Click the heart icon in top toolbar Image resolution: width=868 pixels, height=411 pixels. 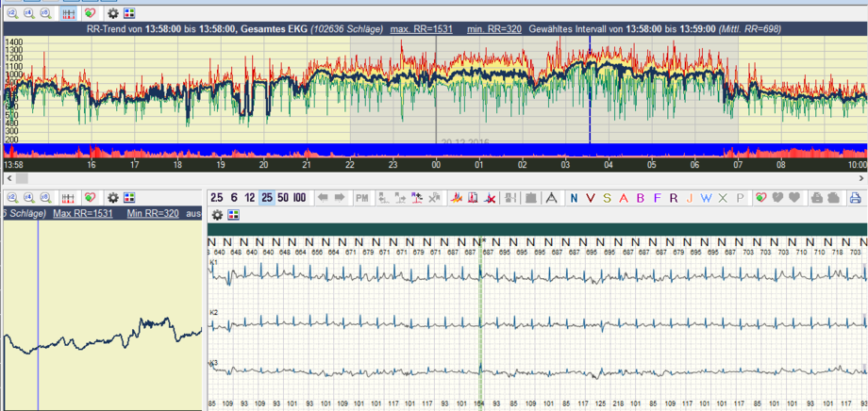click(90, 14)
